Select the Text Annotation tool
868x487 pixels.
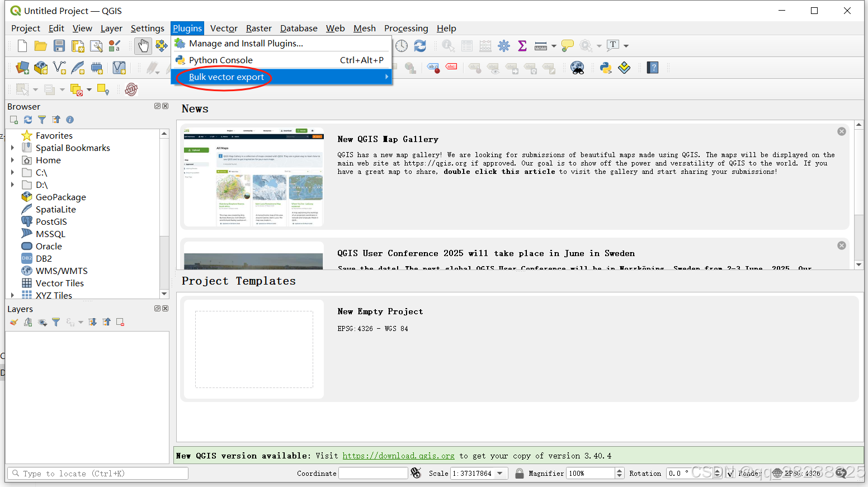point(614,46)
